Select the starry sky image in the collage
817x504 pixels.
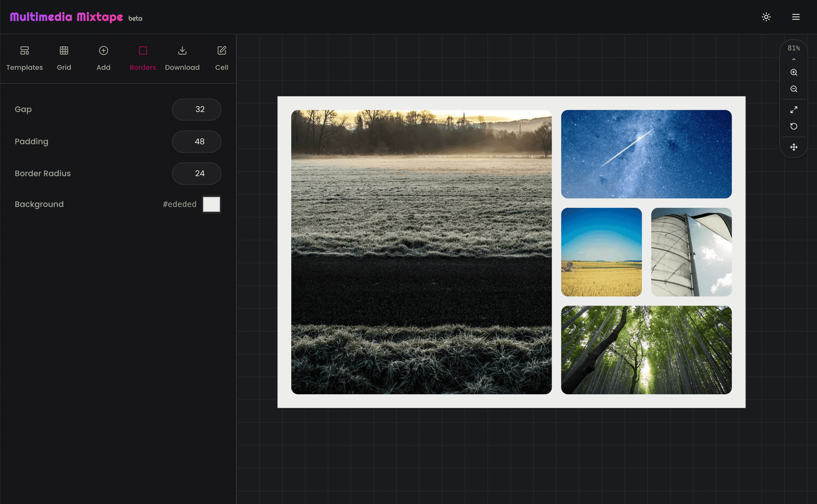point(646,154)
